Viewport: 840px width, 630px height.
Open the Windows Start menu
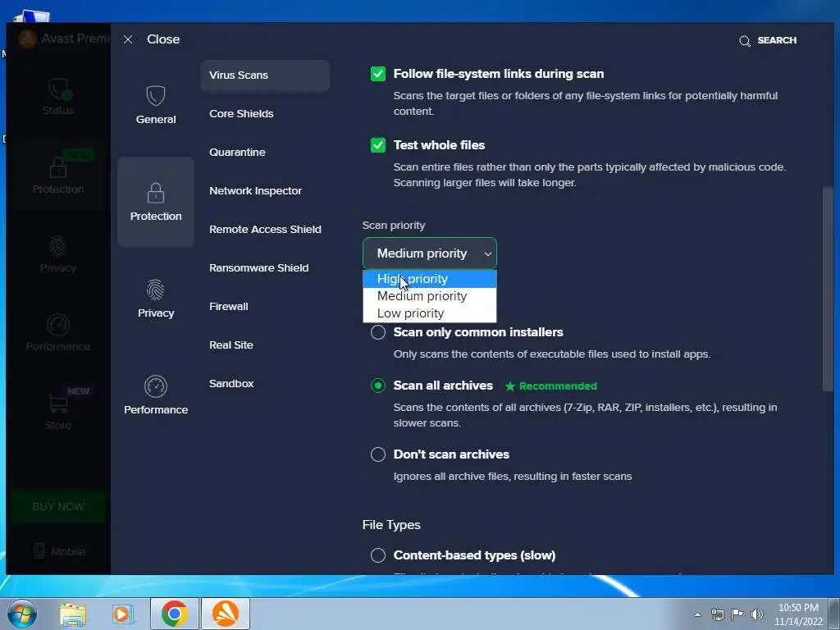(22, 614)
